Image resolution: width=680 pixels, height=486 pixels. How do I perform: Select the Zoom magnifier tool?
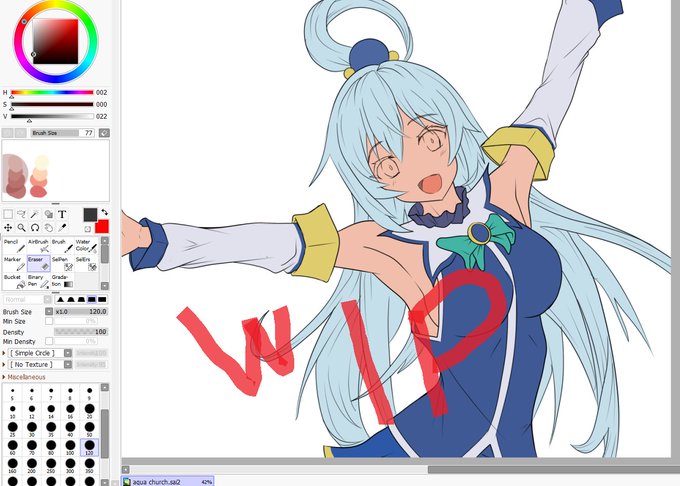click(x=21, y=228)
